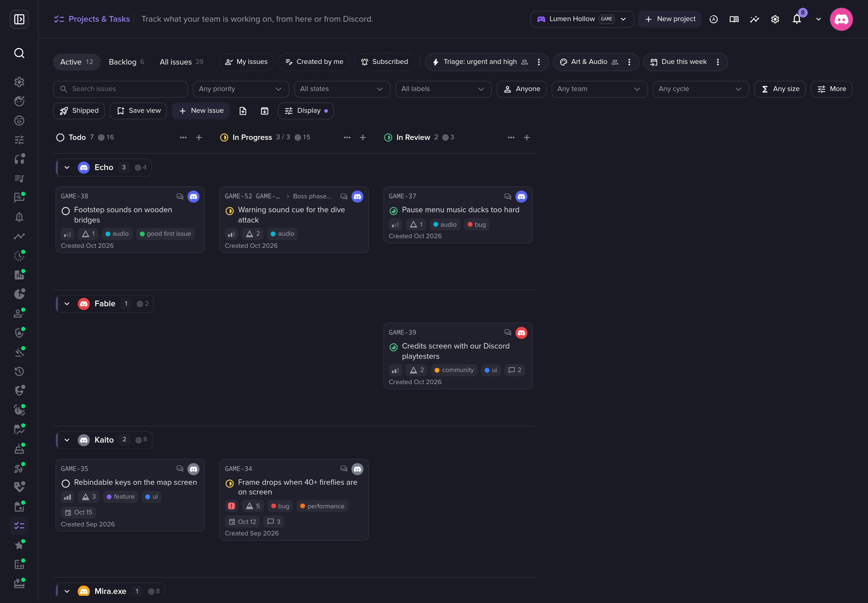Click the import file icon next to New issue
The image size is (868, 603).
pos(243,111)
